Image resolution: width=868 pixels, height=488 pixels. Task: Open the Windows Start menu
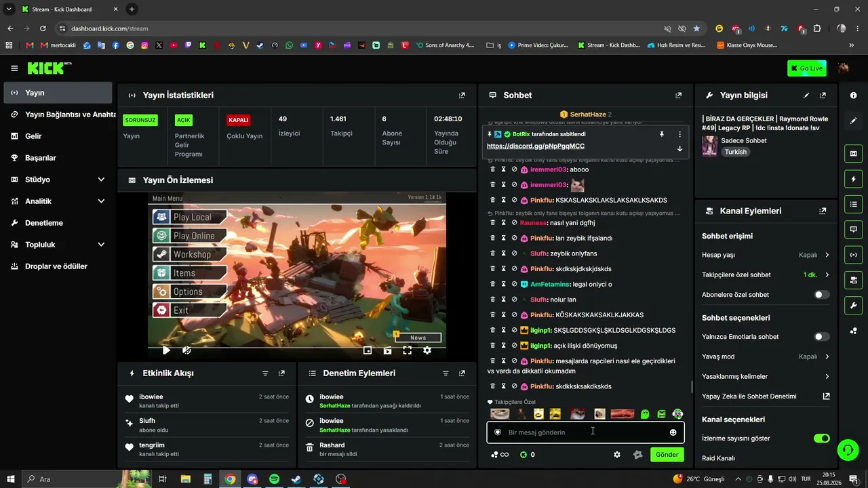(x=10, y=479)
